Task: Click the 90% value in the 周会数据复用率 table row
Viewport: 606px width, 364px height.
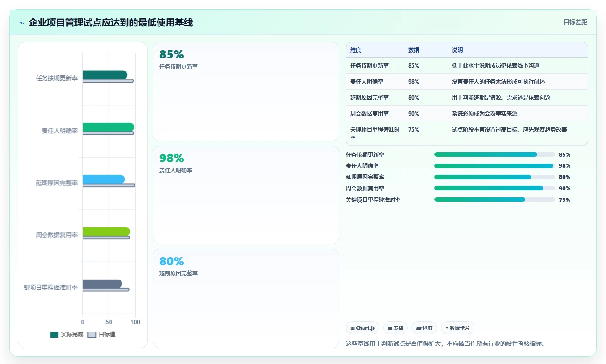Action: tap(414, 114)
